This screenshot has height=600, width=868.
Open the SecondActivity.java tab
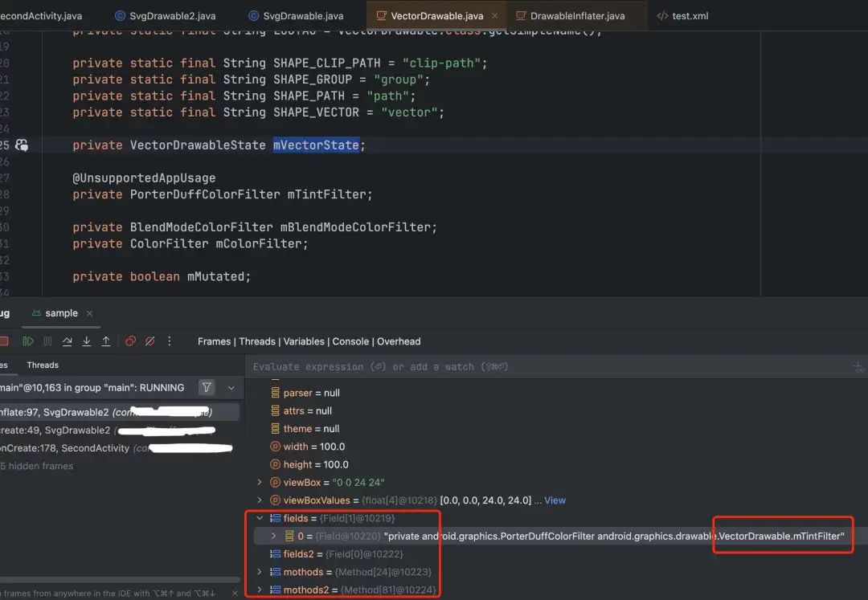(x=40, y=16)
